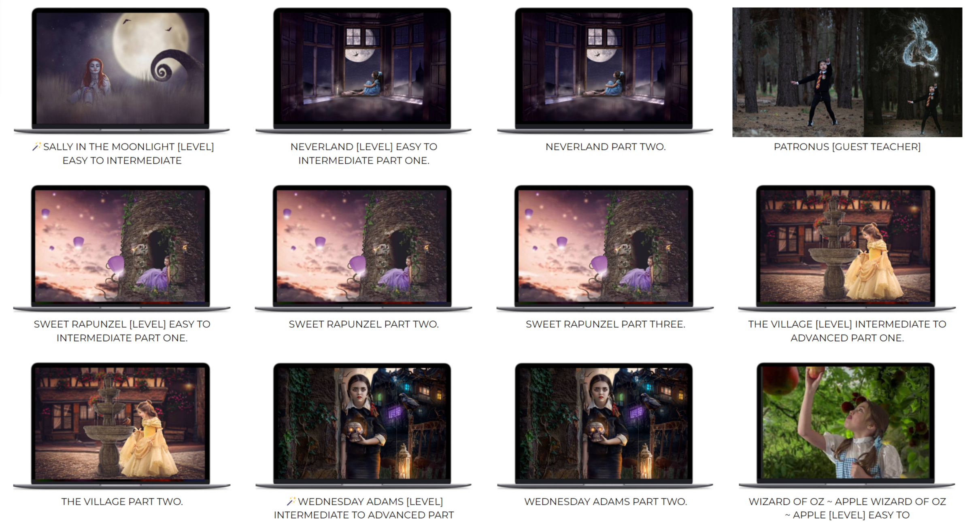Open Sweet Rapunzel Part Three thumbnail
Screen dimensions: 980x523
[604, 246]
